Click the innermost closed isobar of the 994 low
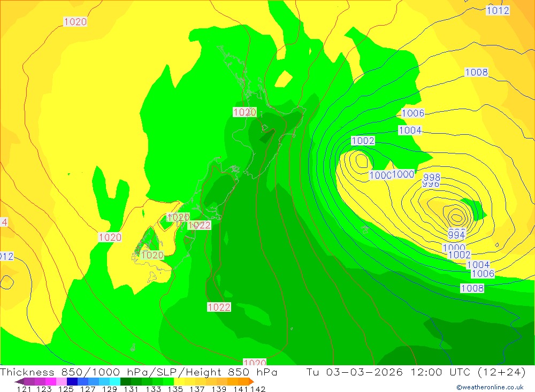 [456, 217]
